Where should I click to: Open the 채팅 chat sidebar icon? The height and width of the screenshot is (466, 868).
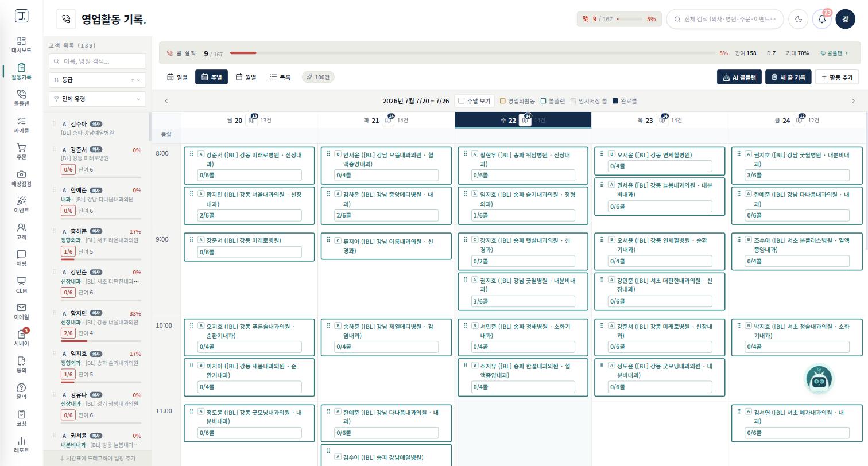click(x=21, y=258)
